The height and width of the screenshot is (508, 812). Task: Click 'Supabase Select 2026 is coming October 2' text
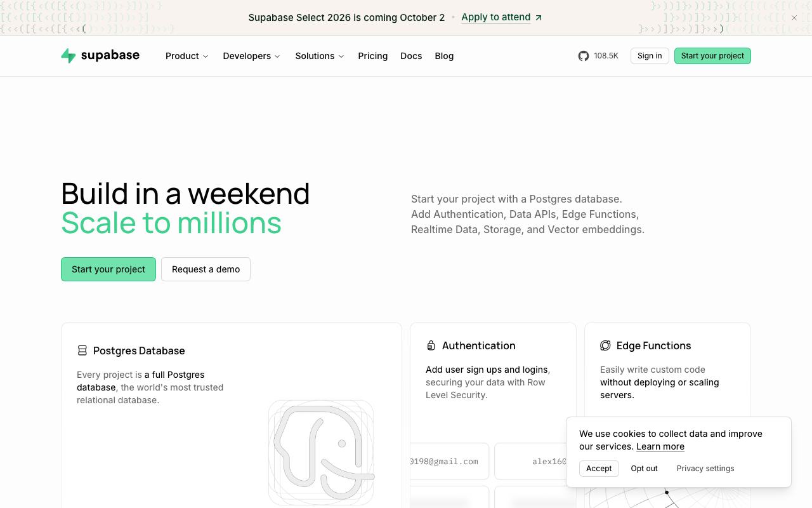[346, 18]
